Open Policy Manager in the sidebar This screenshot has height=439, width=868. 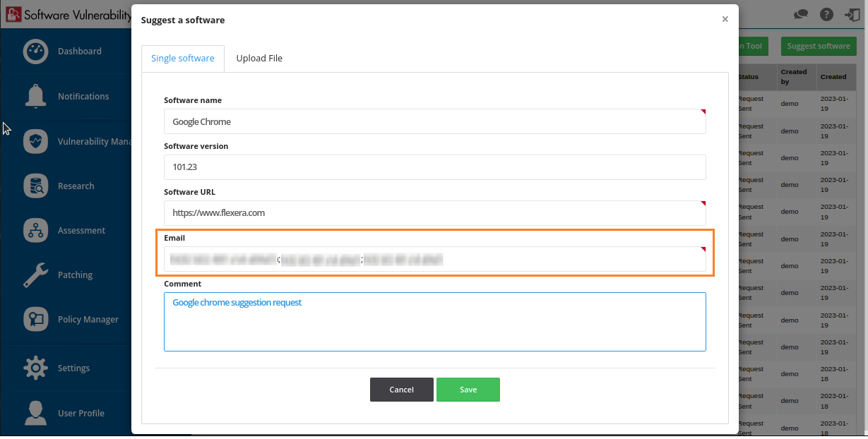pos(88,319)
